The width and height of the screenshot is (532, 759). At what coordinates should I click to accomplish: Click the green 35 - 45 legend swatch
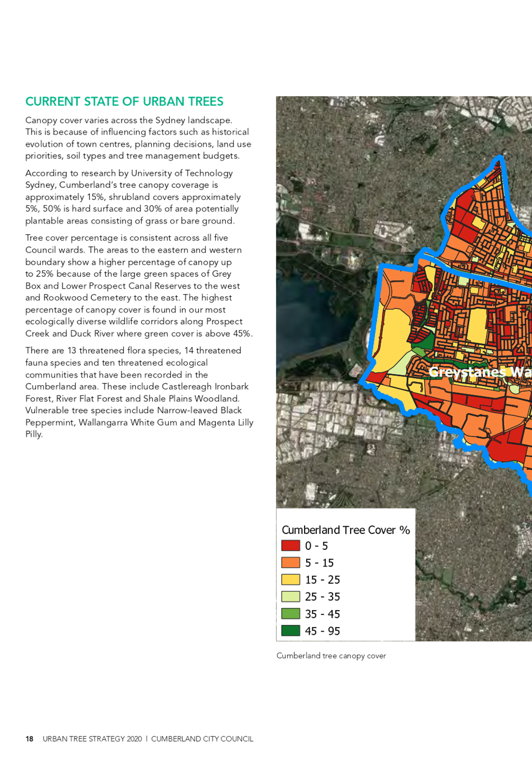click(x=290, y=613)
